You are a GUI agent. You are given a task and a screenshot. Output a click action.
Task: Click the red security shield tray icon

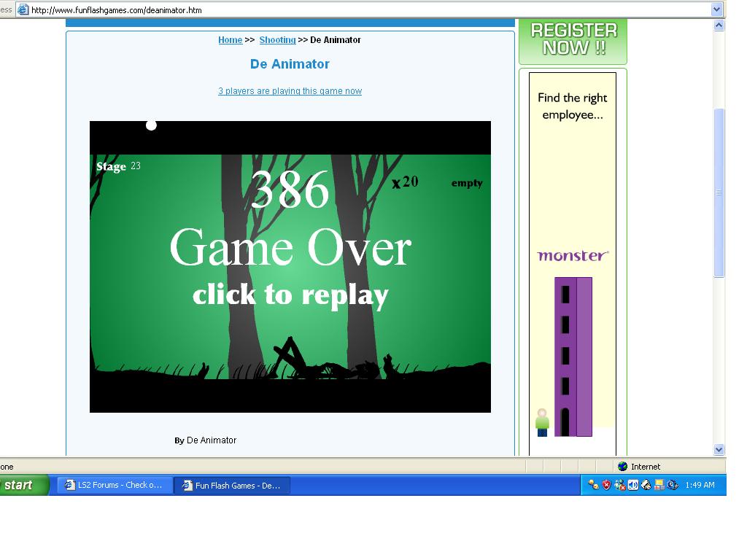(606, 485)
